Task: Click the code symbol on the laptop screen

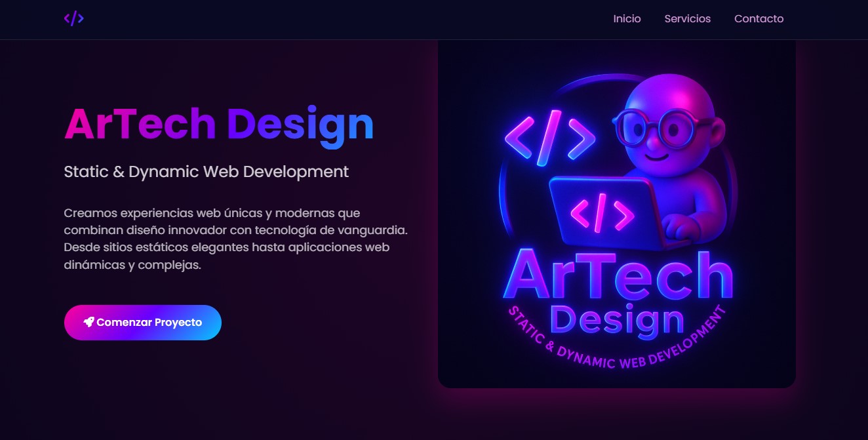Action: (x=601, y=213)
